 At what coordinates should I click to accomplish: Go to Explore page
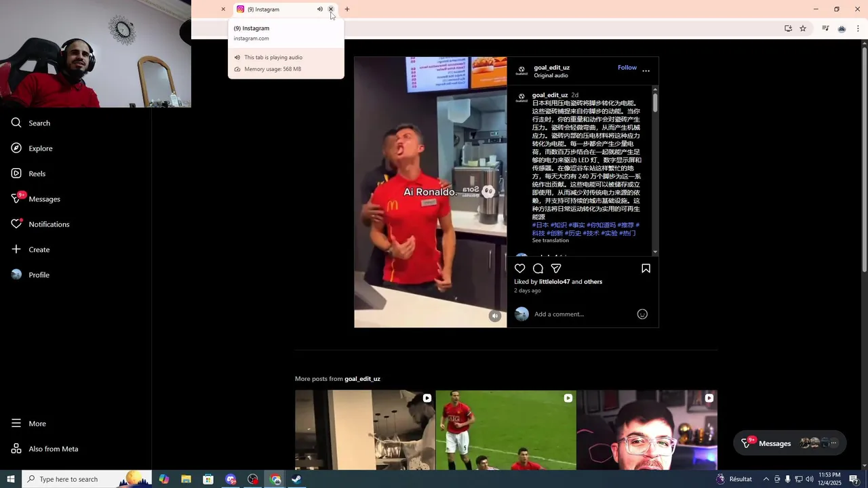coord(32,148)
